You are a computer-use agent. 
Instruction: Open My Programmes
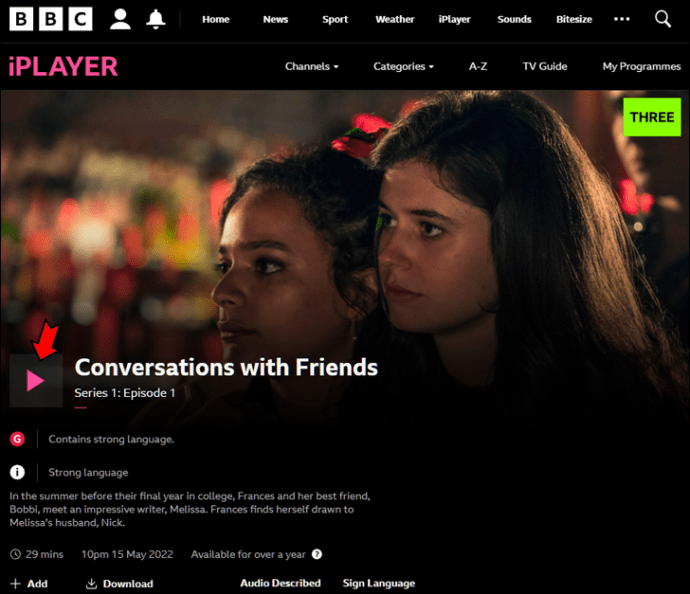tap(642, 66)
